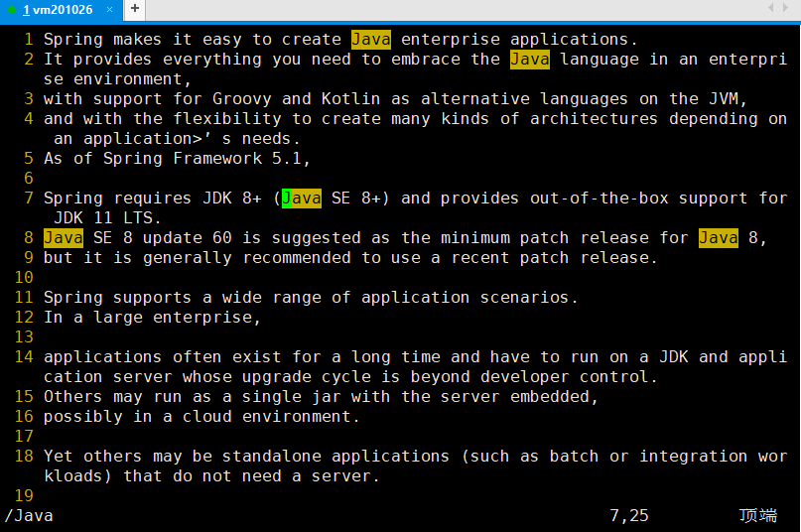Click the word 'integration' on line 18

point(694,457)
